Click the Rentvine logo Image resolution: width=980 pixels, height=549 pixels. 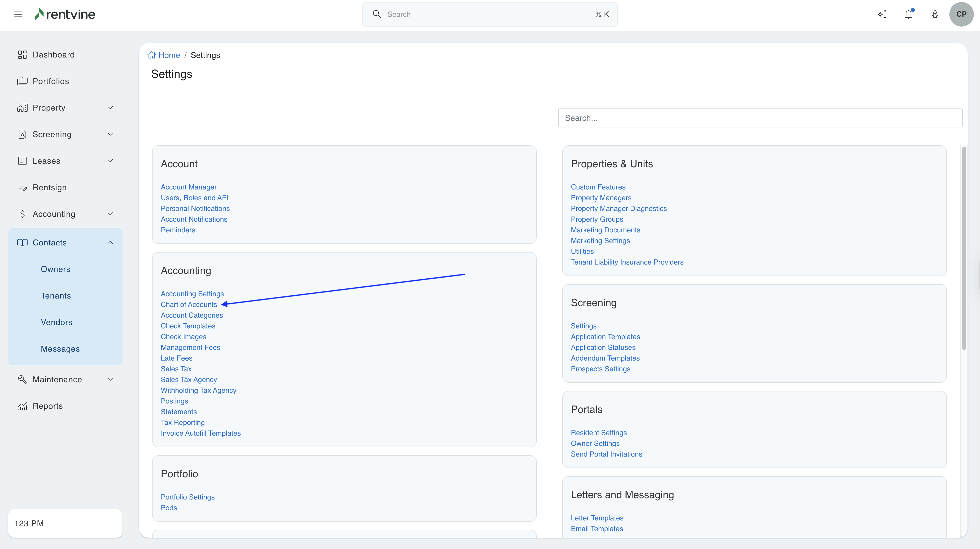point(65,15)
